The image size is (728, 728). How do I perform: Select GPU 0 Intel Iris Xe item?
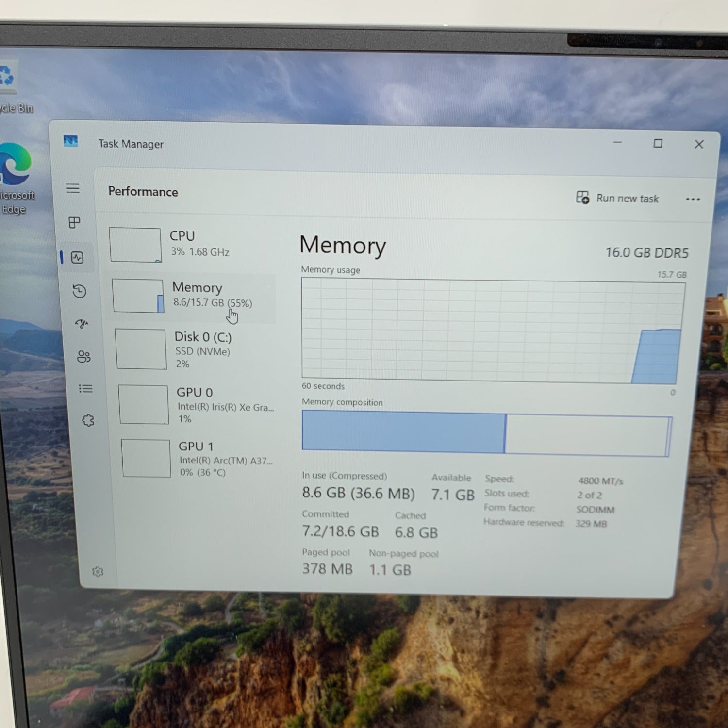pyautogui.click(x=197, y=404)
